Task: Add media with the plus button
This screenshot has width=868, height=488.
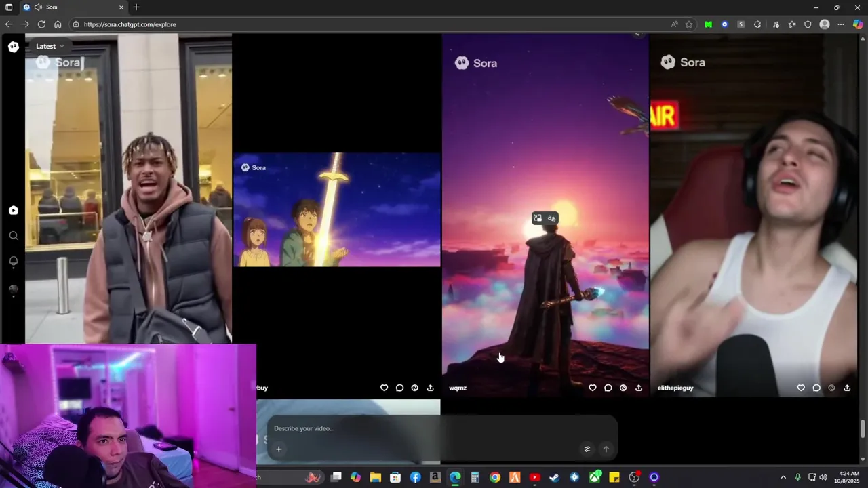Action: pyautogui.click(x=279, y=449)
